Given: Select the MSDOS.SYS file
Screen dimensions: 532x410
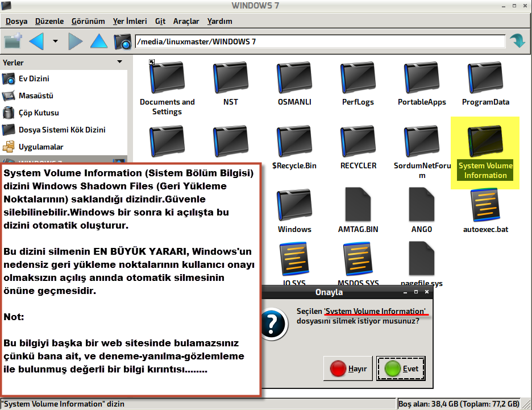Looking at the screenshot, I should [358, 263].
